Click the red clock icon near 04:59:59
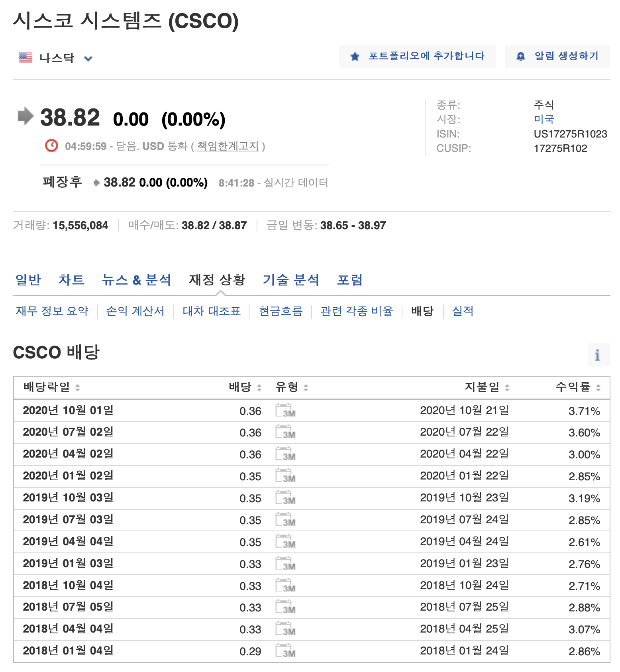The width and height of the screenshot is (620, 672). click(51, 146)
